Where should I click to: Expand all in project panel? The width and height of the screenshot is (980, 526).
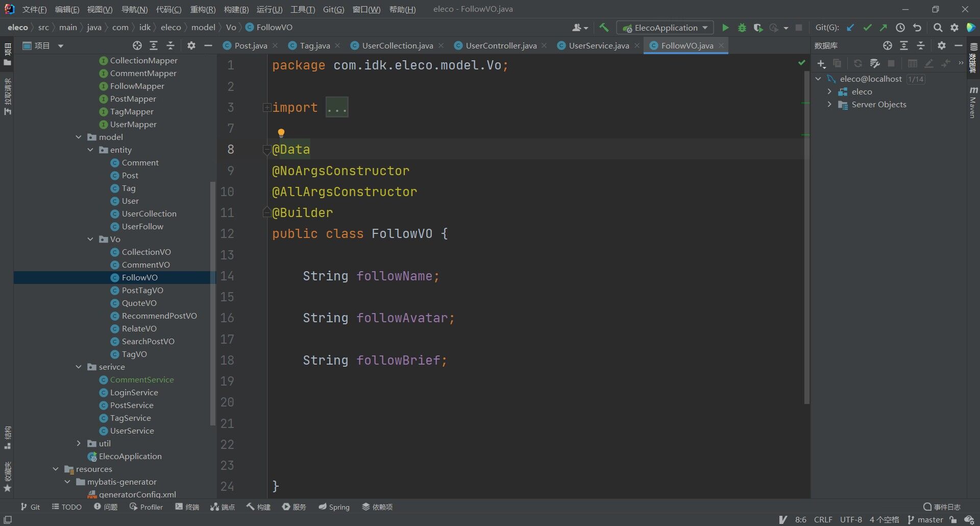154,45
